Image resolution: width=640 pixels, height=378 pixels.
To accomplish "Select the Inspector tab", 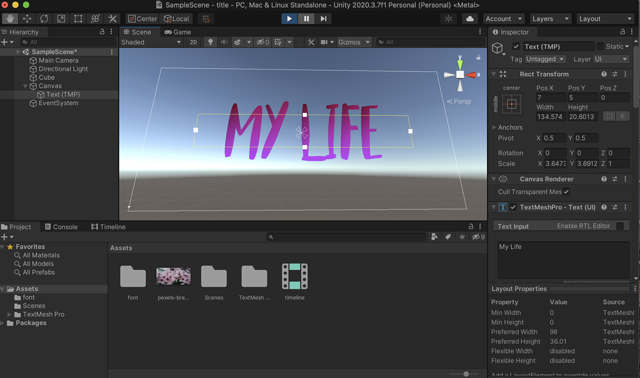I will pos(510,32).
